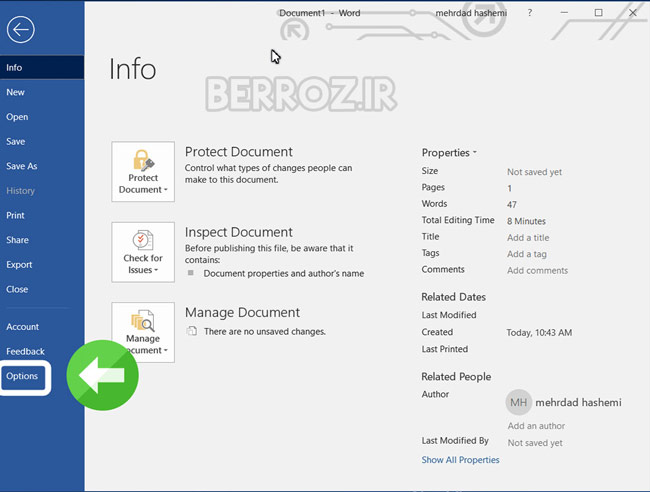Expand the Properties dropdown header
This screenshot has width=650, height=492.
(x=449, y=153)
